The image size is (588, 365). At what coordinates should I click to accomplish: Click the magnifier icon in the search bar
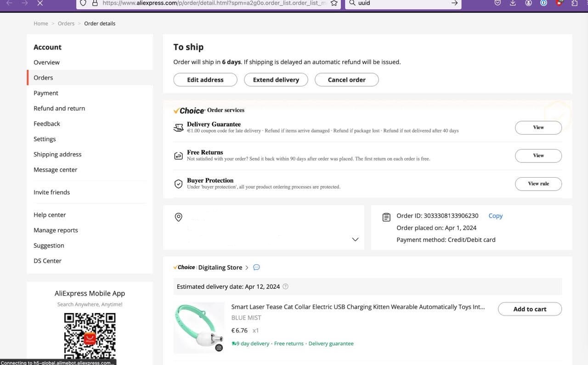352,3
